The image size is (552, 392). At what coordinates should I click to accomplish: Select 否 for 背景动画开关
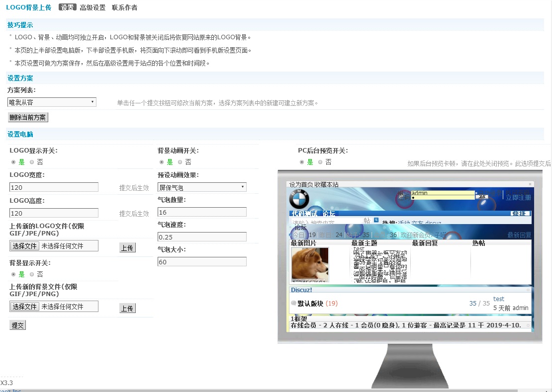180,162
